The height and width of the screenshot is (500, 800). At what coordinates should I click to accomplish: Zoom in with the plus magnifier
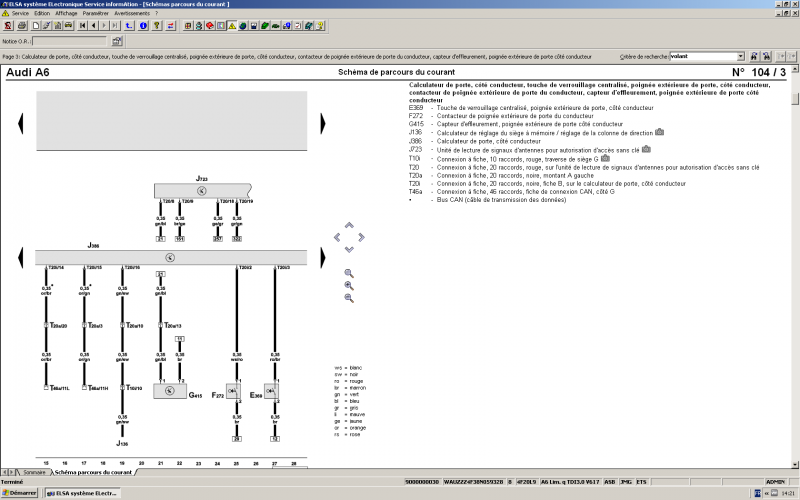pyautogui.click(x=349, y=286)
